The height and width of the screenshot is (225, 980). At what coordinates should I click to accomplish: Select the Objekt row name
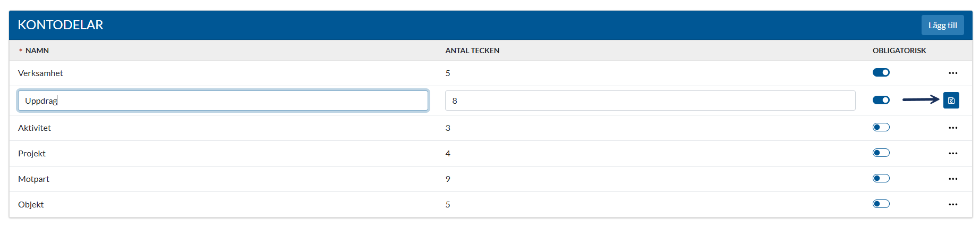pos(31,205)
